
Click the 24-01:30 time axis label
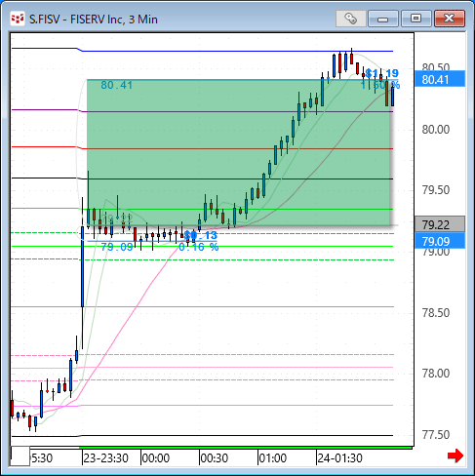point(340,458)
